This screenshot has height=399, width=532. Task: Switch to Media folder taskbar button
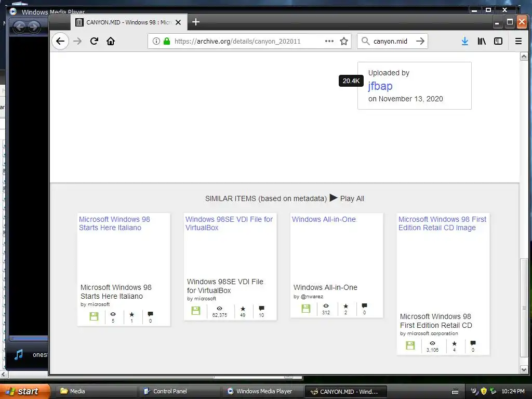point(96,391)
